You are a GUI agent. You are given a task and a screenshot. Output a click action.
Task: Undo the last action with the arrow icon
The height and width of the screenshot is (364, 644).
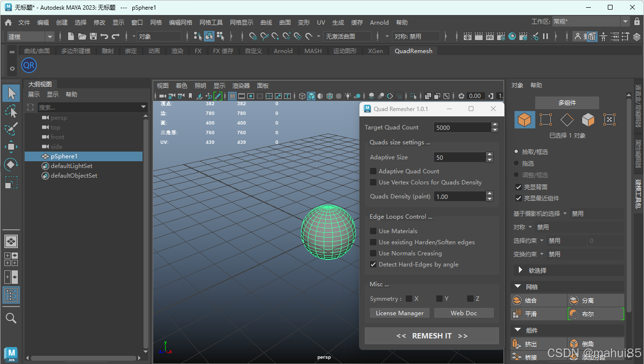point(104,36)
